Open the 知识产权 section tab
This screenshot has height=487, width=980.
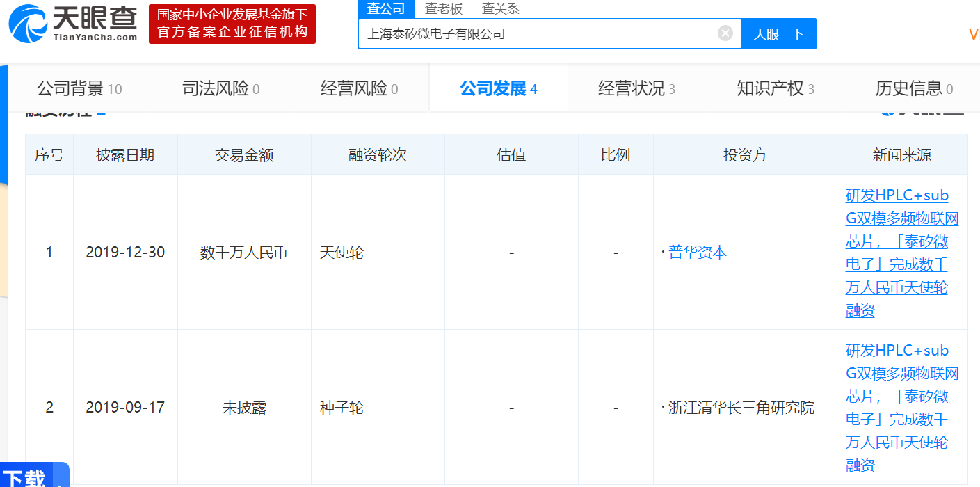[776, 88]
